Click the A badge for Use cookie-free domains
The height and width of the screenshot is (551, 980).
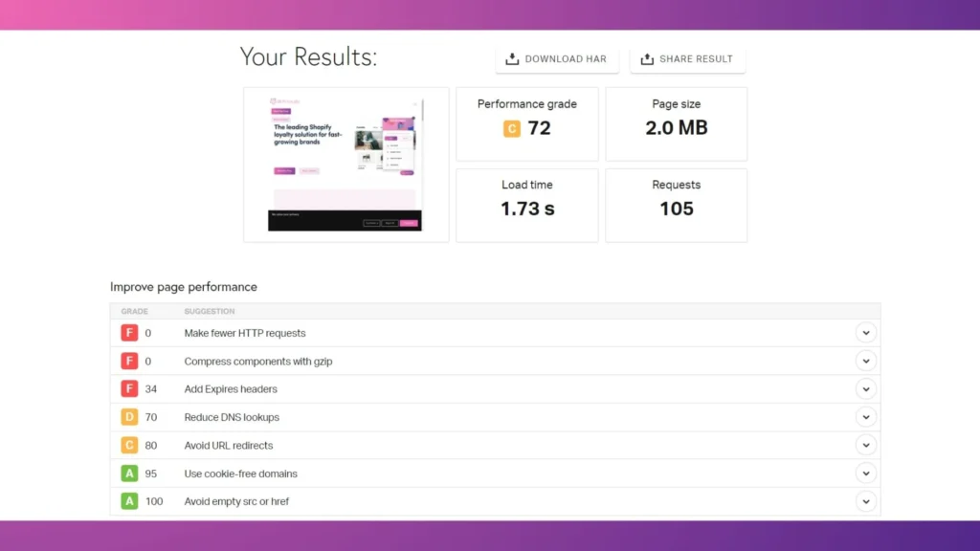point(129,473)
